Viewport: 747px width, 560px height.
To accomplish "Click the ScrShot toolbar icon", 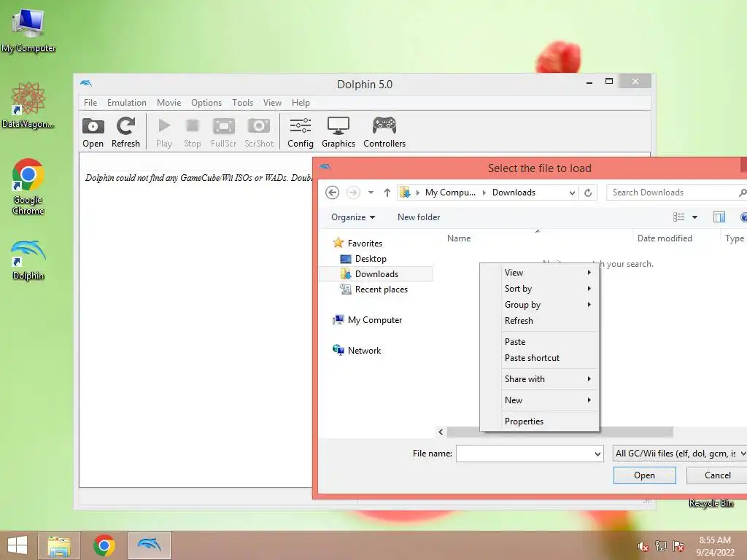I will 259,132.
